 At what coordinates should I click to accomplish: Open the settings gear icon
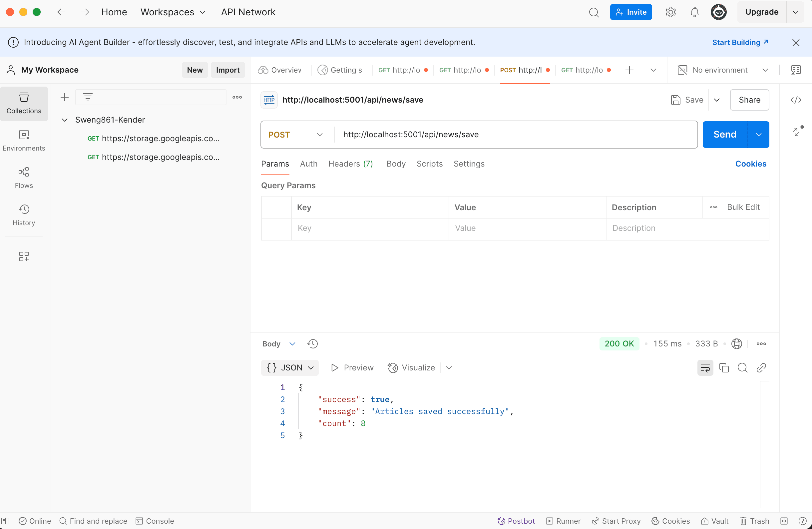(x=670, y=12)
